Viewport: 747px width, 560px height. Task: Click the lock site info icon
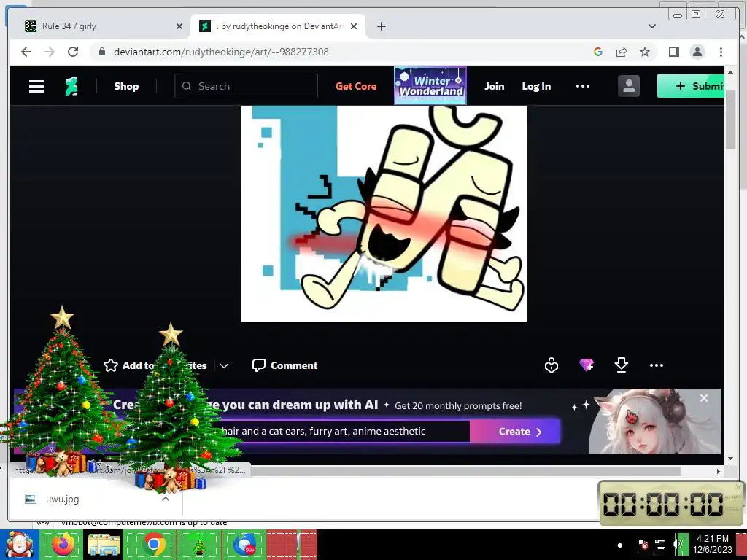(x=102, y=52)
